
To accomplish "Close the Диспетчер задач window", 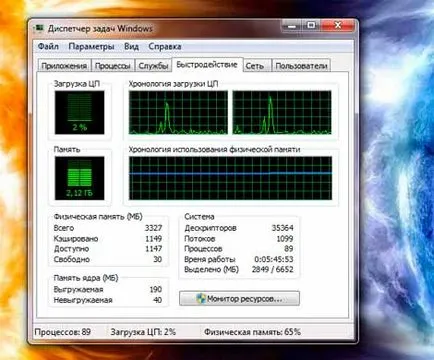I will pyautogui.click(x=337, y=26).
